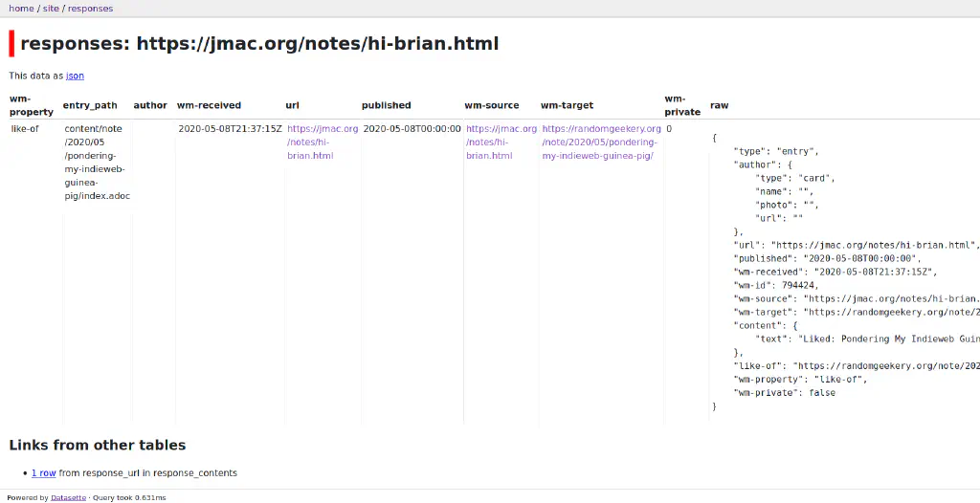Click the 'Links from other tables' heading
This screenshot has height=503, width=980.
click(x=98, y=445)
